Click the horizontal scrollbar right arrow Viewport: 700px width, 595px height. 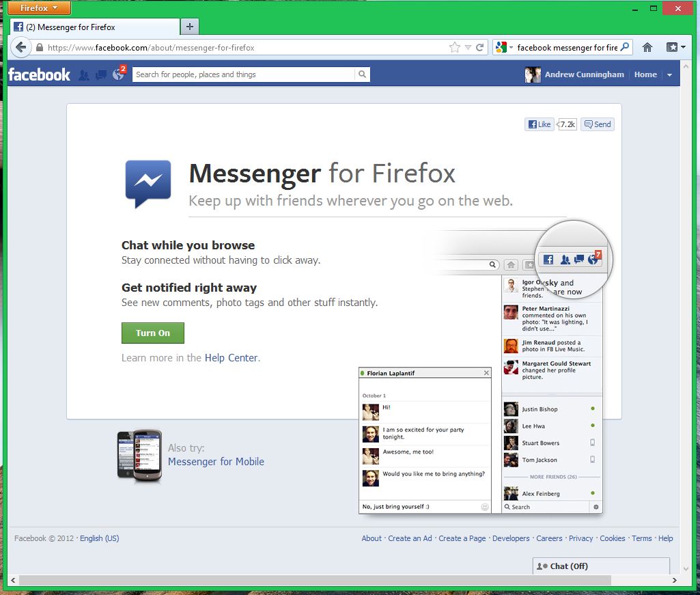(x=674, y=580)
